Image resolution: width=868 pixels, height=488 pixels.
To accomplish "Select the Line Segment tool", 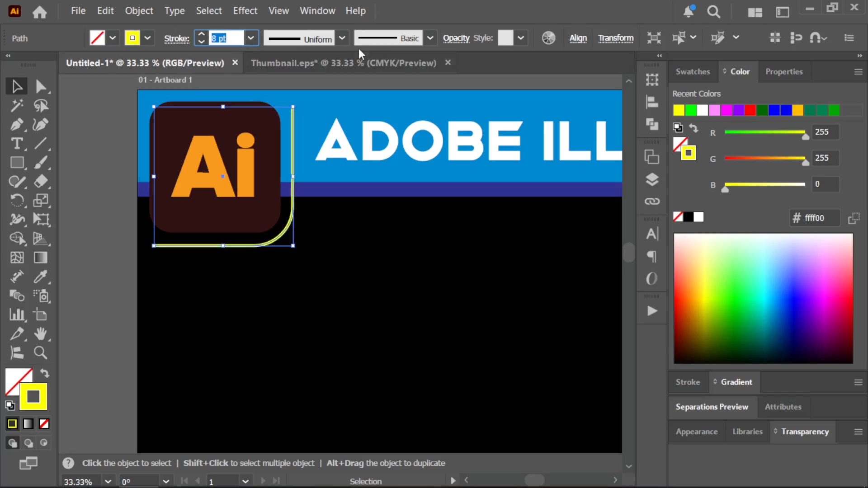I will tap(41, 144).
